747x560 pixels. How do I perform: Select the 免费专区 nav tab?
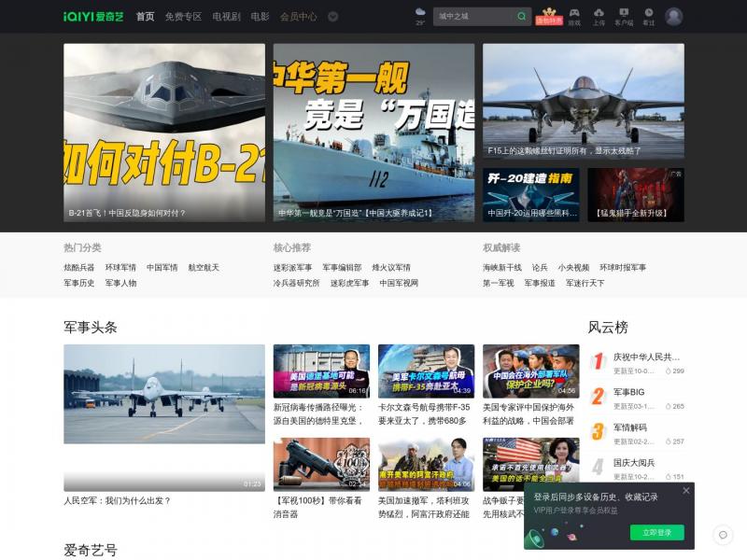tap(183, 17)
